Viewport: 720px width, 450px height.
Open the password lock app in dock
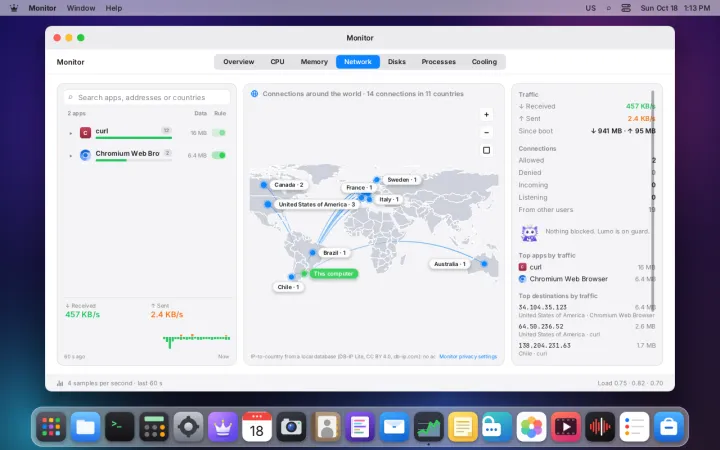coord(497,427)
